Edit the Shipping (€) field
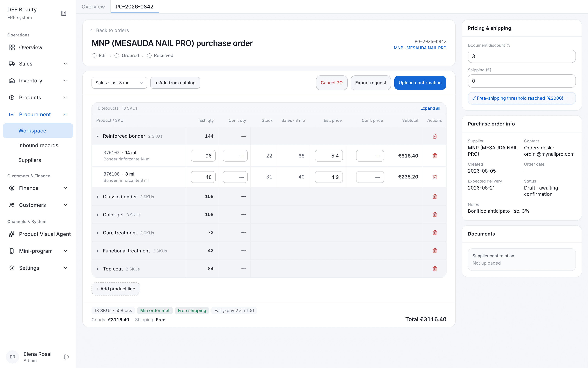588x368 pixels. click(x=521, y=81)
